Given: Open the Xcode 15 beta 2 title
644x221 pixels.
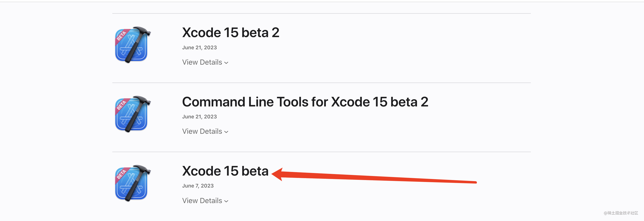Looking at the screenshot, I should pyautogui.click(x=230, y=33).
